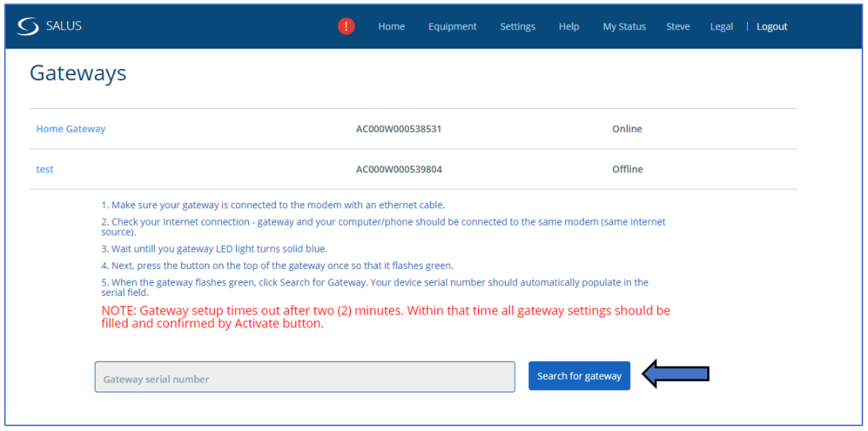Log out using Logout link
The height and width of the screenshot is (431, 868).
pyautogui.click(x=772, y=26)
